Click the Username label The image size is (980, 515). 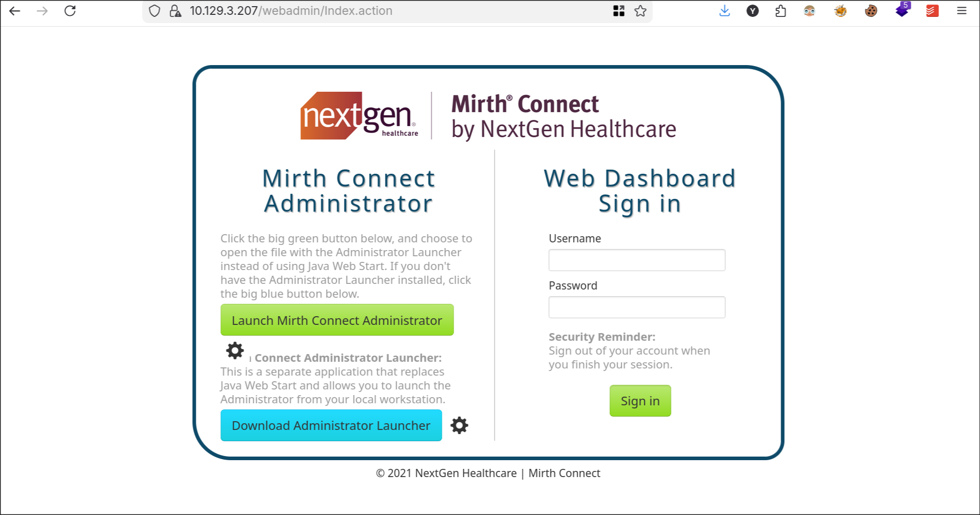(x=575, y=238)
